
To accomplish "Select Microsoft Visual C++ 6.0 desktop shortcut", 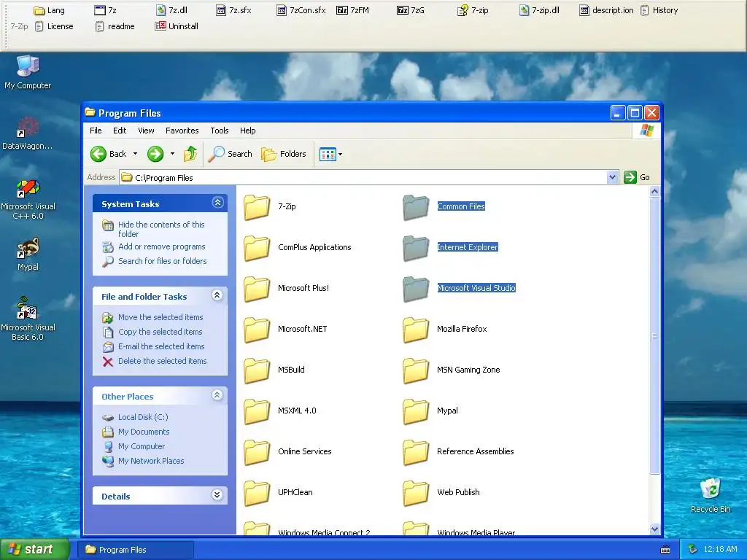I will click(28, 200).
